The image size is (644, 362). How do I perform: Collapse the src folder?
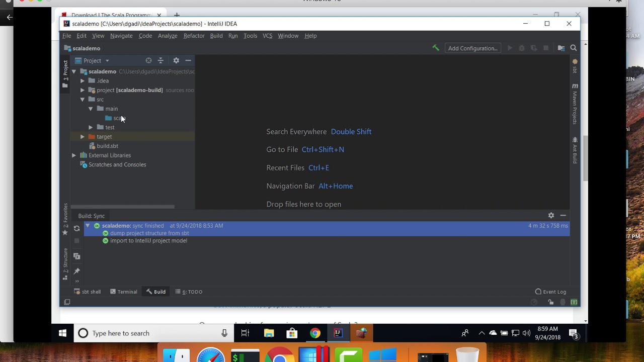[83, 100]
